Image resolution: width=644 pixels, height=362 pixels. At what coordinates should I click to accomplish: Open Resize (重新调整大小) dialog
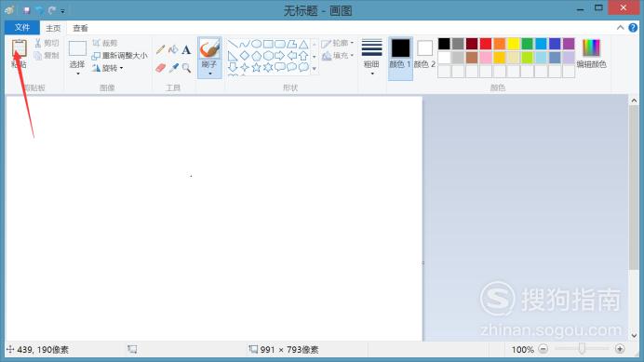pyautogui.click(x=119, y=56)
